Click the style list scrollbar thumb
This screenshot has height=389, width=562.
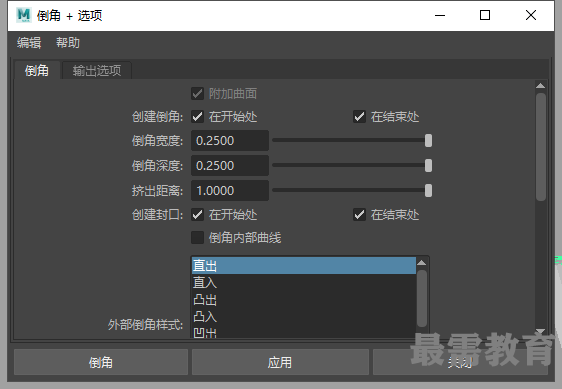422,298
